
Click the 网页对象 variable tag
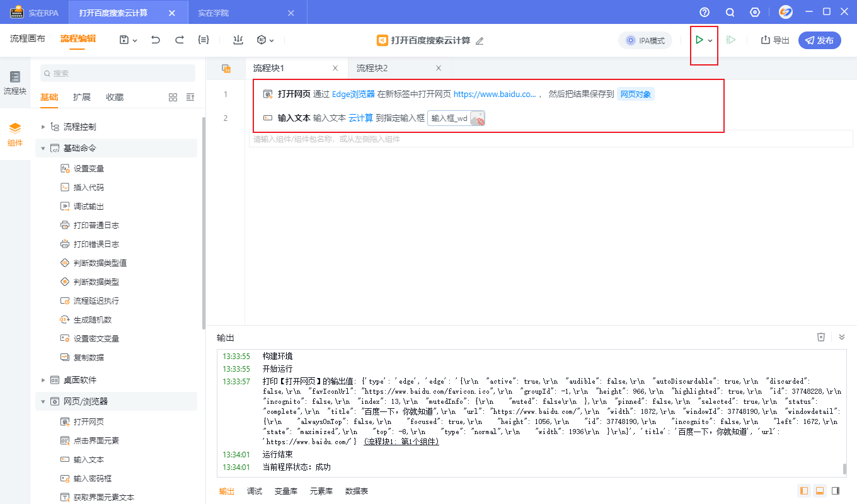(x=636, y=94)
